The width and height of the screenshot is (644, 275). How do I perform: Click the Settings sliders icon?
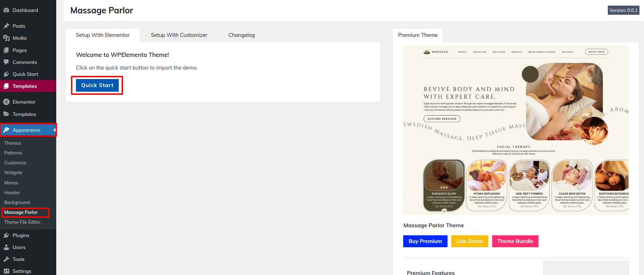click(x=6, y=271)
